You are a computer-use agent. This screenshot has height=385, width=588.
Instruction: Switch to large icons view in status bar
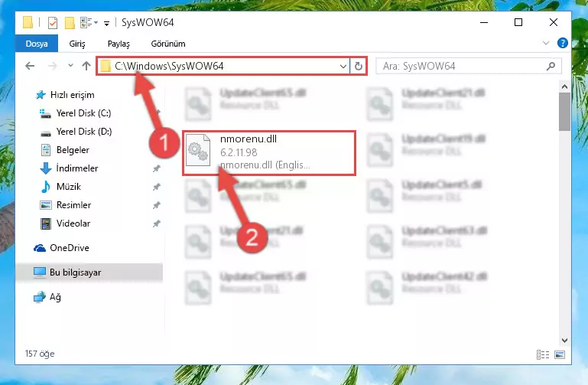[560, 354]
